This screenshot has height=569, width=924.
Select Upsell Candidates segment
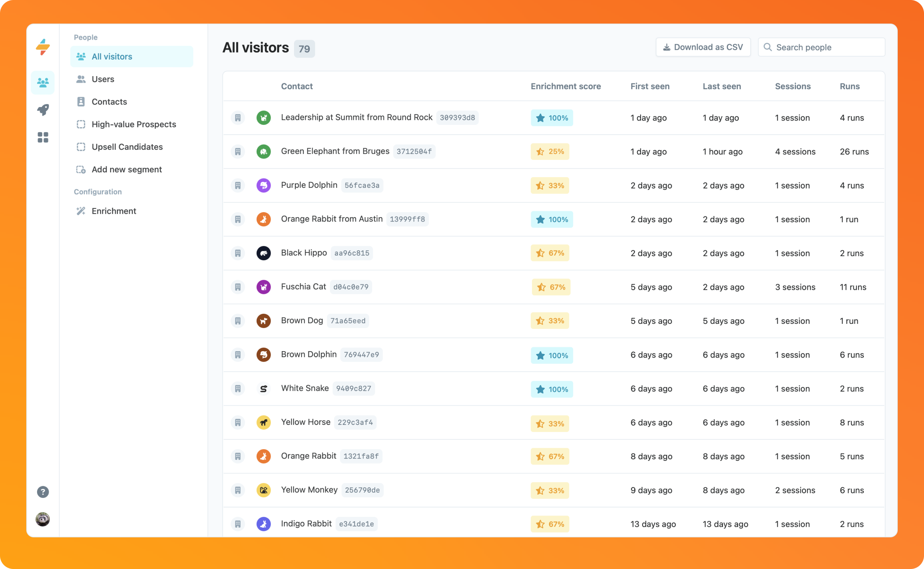127,147
